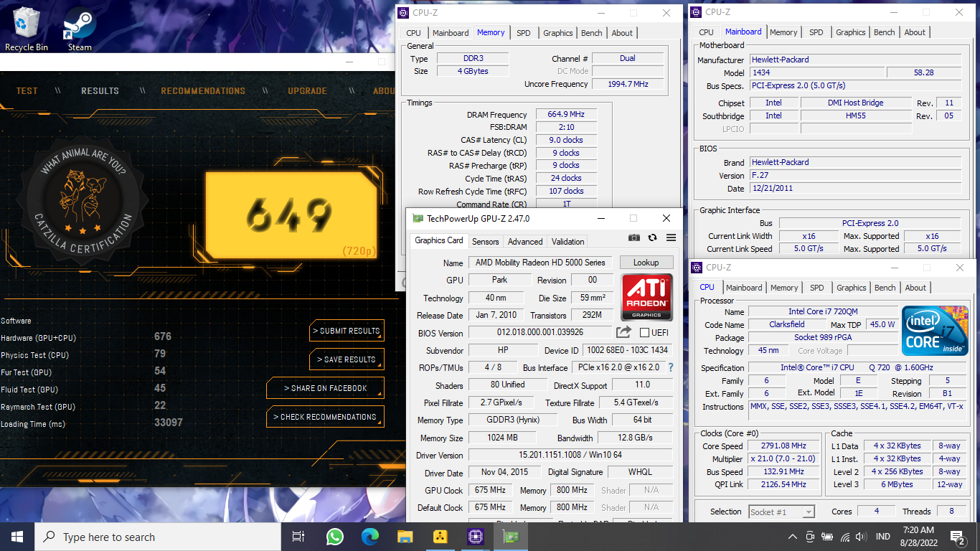
Task: Click the Bus Interface question mark in GPU-Z
Action: [x=671, y=367]
